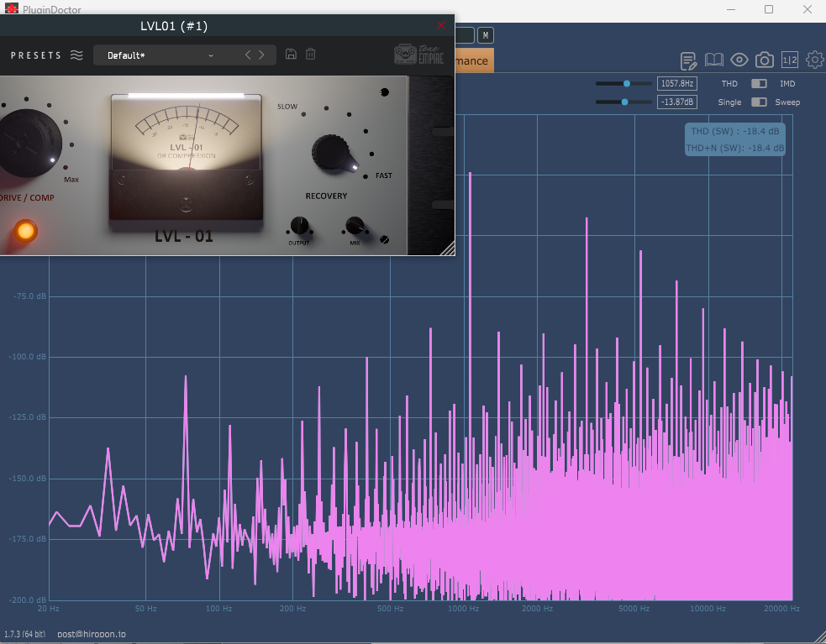Minimize the PluginDoctor window
Viewport: 826px width, 644px height.
731,9
